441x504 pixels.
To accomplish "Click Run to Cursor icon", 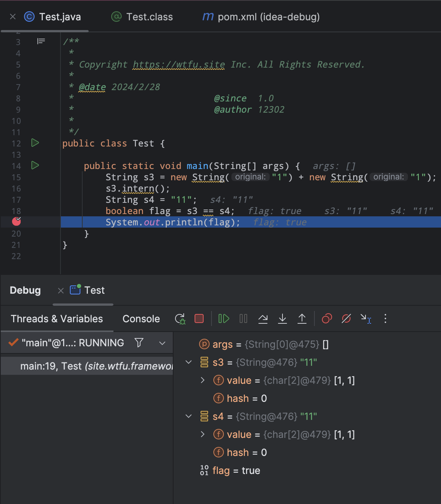I will [366, 319].
